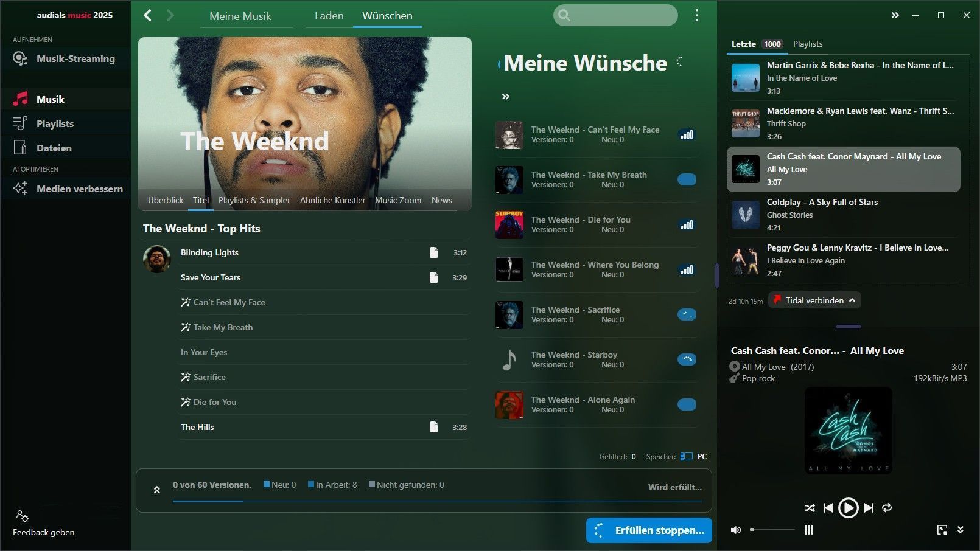The height and width of the screenshot is (551, 980).
Task: Expand the wish progress panel with the double chevron
Action: pyautogui.click(x=156, y=490)
